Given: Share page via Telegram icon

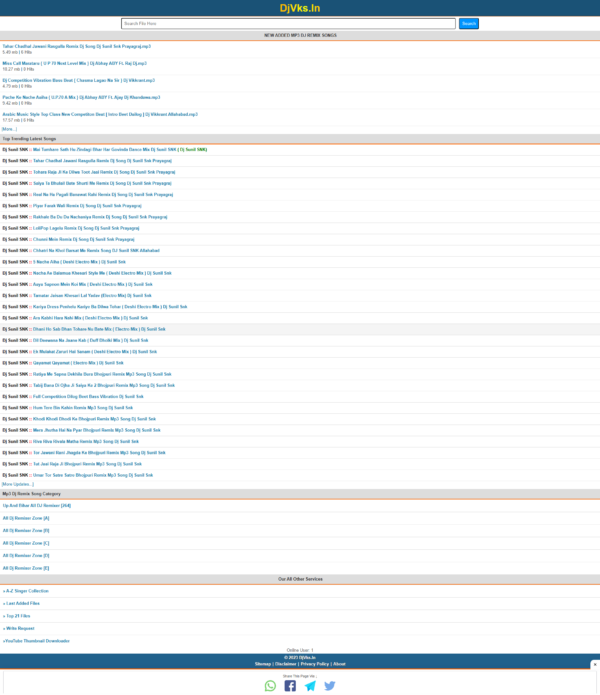Looking at the screenshot, I should 310,686.
